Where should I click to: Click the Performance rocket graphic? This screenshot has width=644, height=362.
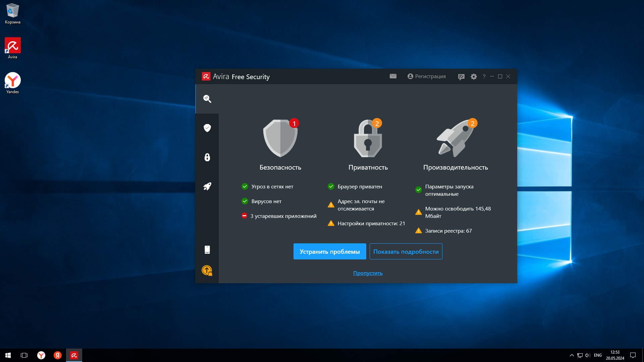pos(455,138)
